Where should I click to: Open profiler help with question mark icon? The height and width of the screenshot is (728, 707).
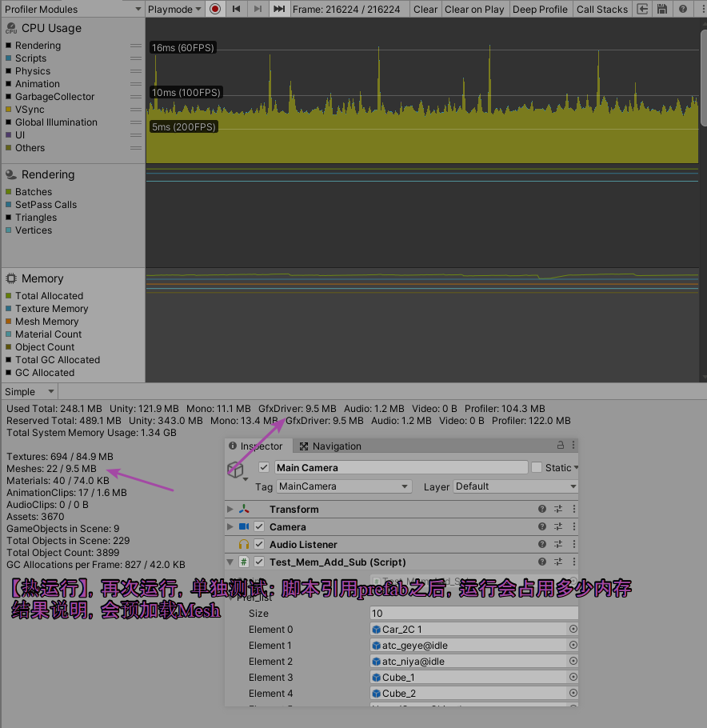coord(681,9)
